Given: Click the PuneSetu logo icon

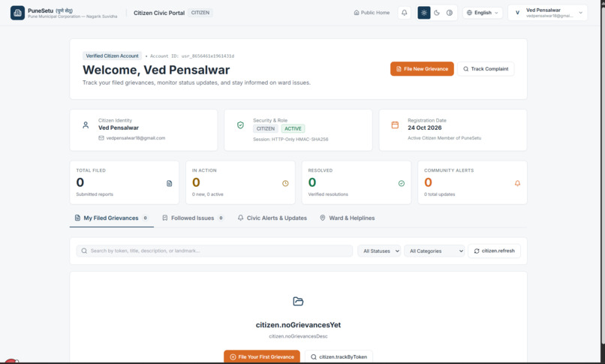Looking at the screenshot, I should (17, 13).
